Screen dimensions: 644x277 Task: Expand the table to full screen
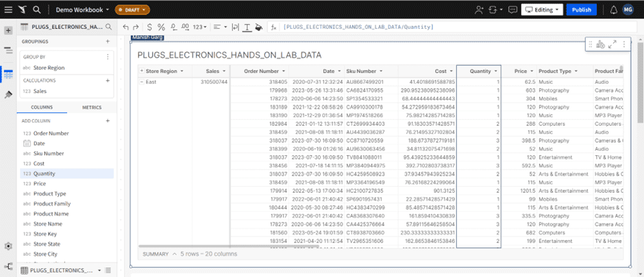[612, 44]
